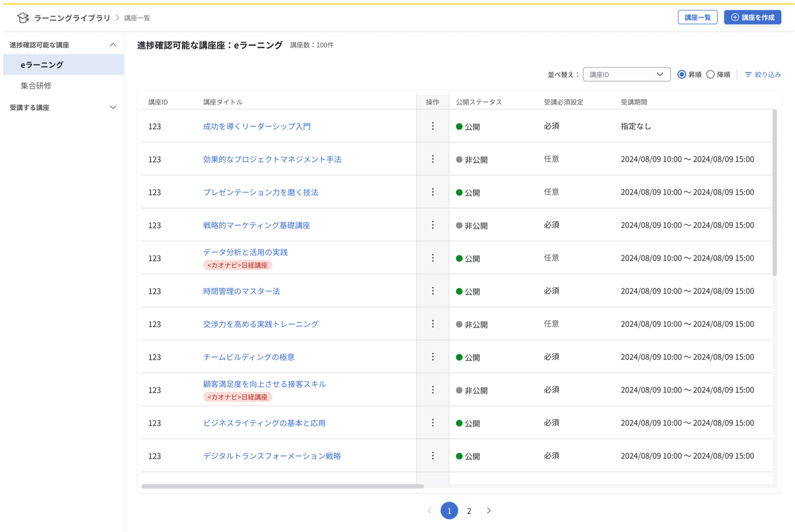Open the プレゼンテーション力を磨く技法 course link
Image resolution: width=795 pixels, height=532 pixels.
coord(261,192)
